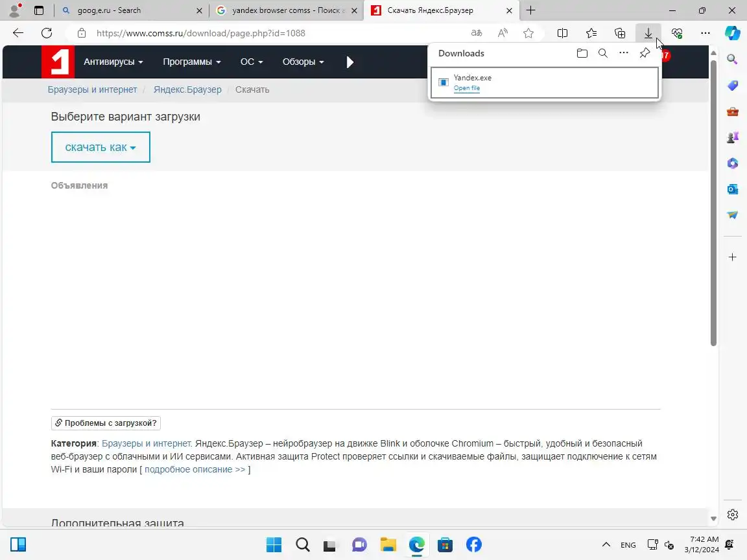Open Facebook from taskbar
This screenshot has height=560, width=747.
[x=473, y=544]
